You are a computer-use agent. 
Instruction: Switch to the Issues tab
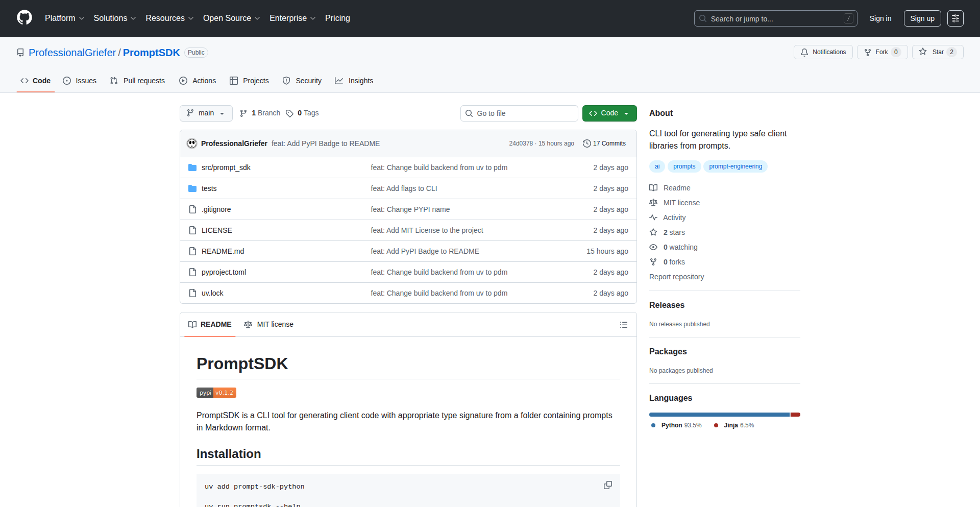point(80,81)
